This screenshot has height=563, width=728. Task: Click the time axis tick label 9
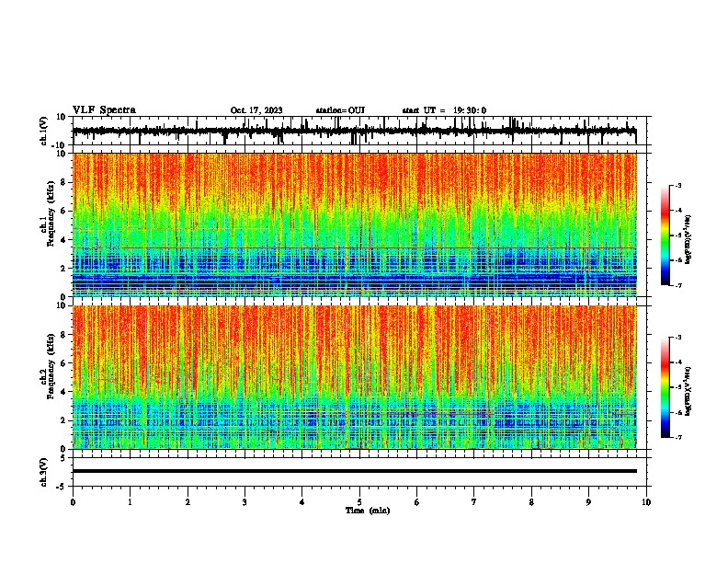pyautogui.click(x=588, y=502)
